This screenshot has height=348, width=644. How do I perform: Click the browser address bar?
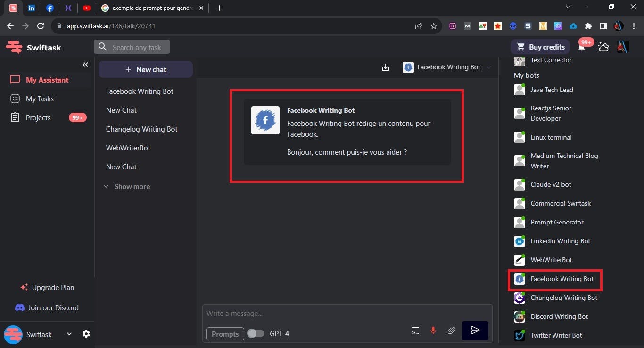235,26
